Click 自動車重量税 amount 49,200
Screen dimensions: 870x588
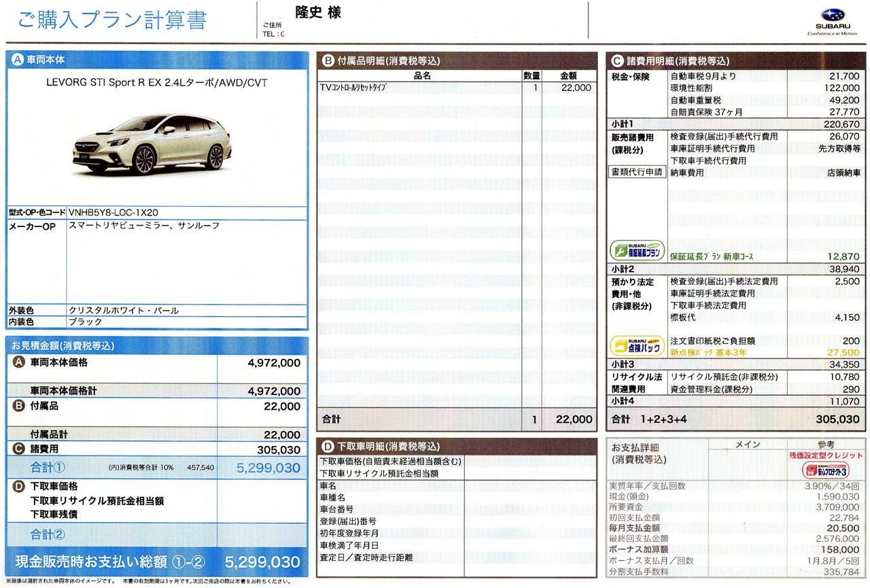click(845, 99)
